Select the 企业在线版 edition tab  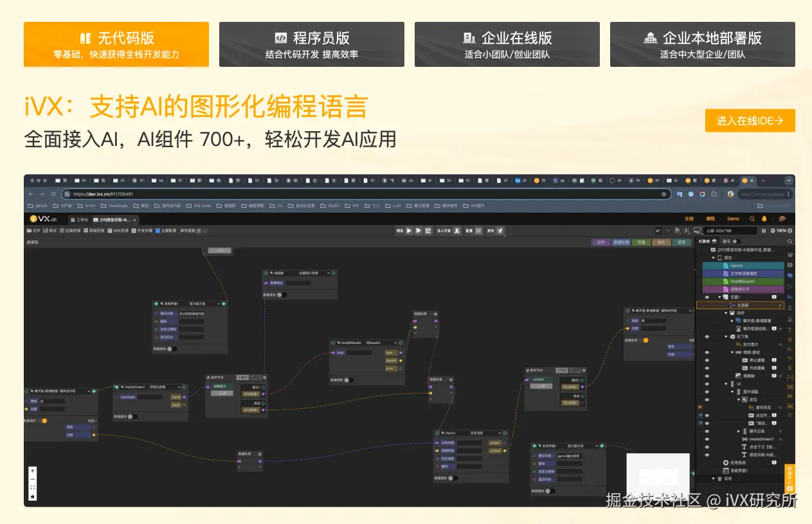click(507, 44)
